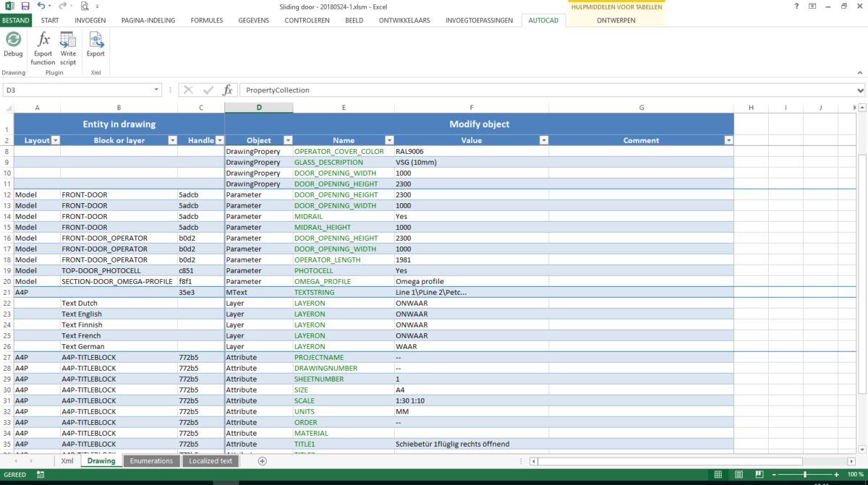Open Print Preview from quick access toolbar

[x=85, y=6]
